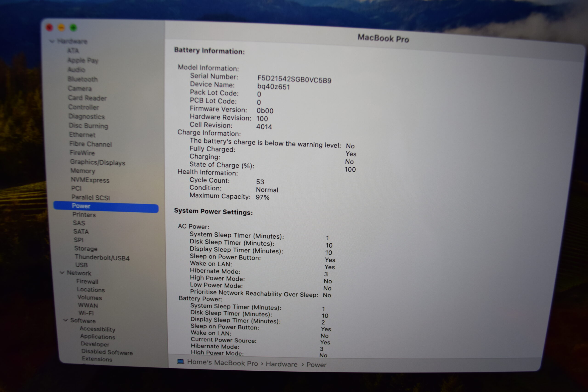Open the Storage entry

(x=86, y=248)
